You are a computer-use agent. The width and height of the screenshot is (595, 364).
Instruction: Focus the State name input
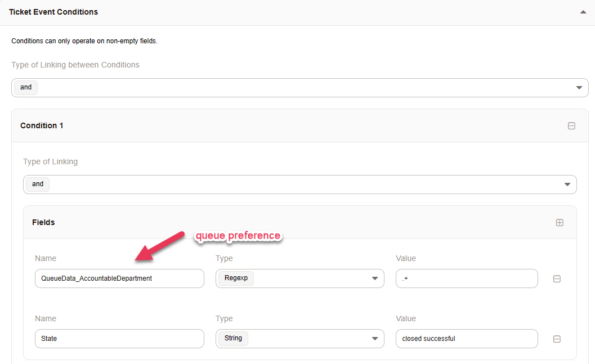point(119,339)
